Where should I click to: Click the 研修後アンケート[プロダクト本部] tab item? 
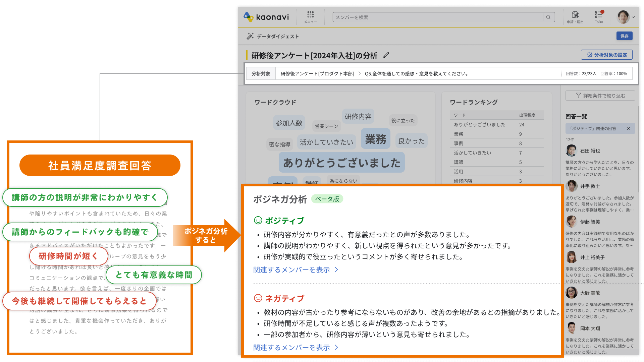tap(318, 73)
